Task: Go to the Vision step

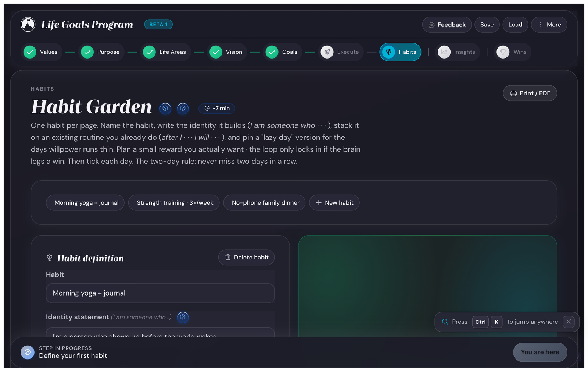Action: [x=227, y=52]
